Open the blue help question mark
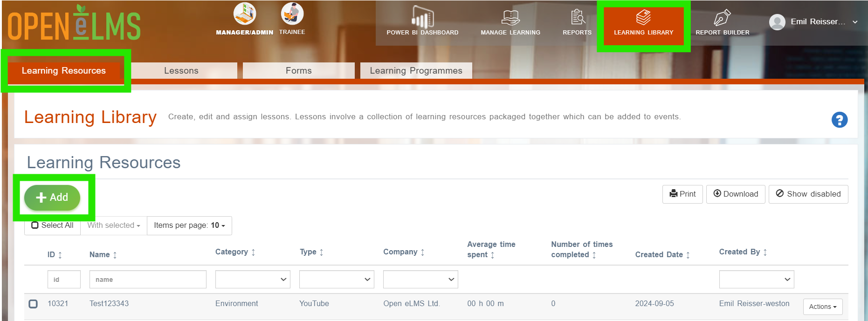This screenshot has width=868, height=321. pyautogui.click(x=840, y=120)
